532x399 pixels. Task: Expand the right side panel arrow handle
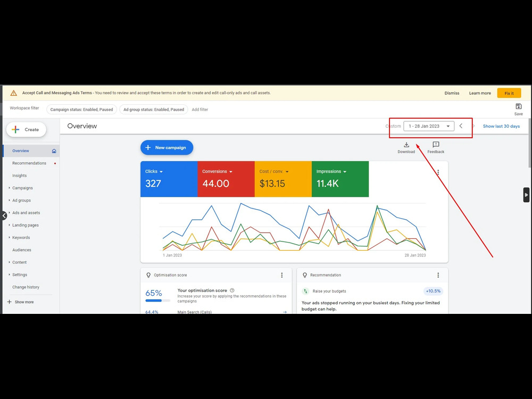point(526,195)
